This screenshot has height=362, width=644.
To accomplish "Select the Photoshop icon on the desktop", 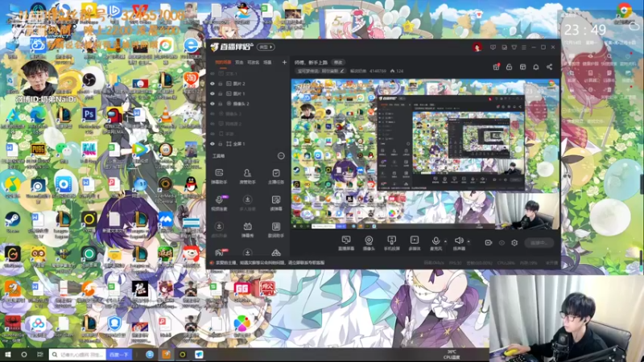I will pyautogui.click(x=89, y=114).
